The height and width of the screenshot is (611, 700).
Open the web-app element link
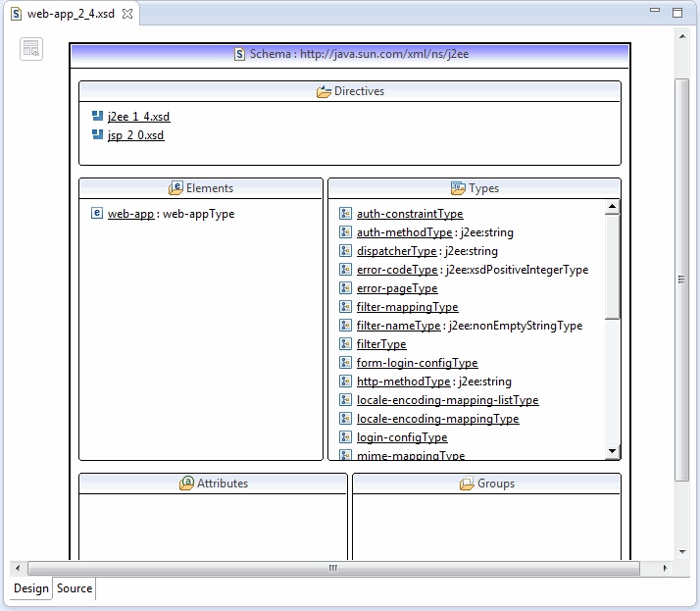130,214
